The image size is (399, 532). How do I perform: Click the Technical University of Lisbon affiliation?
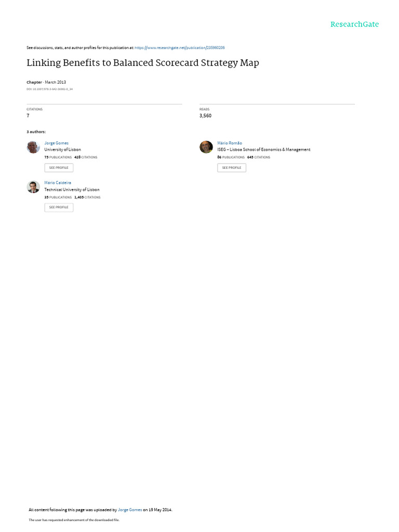(72, 190)
